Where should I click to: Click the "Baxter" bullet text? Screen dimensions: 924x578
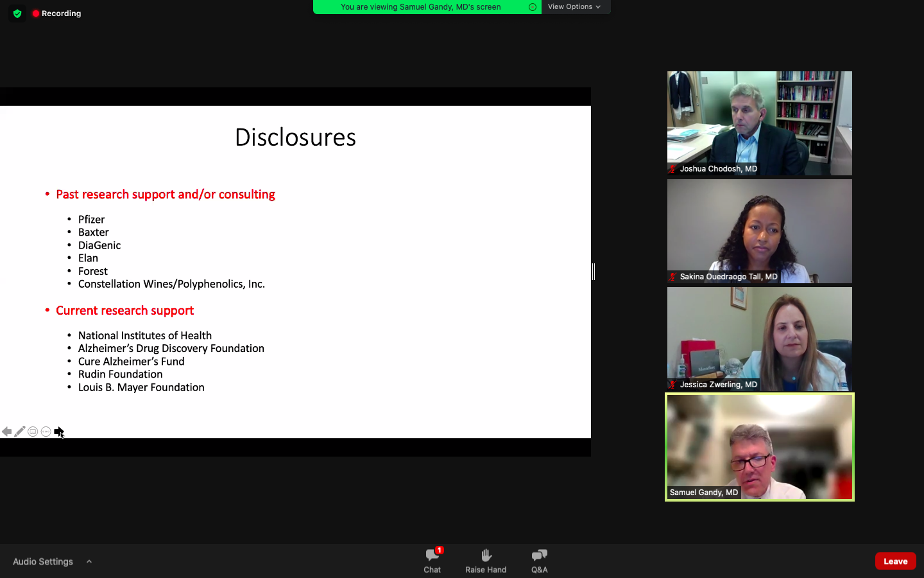pyautogui.click(x=94, y=232)
